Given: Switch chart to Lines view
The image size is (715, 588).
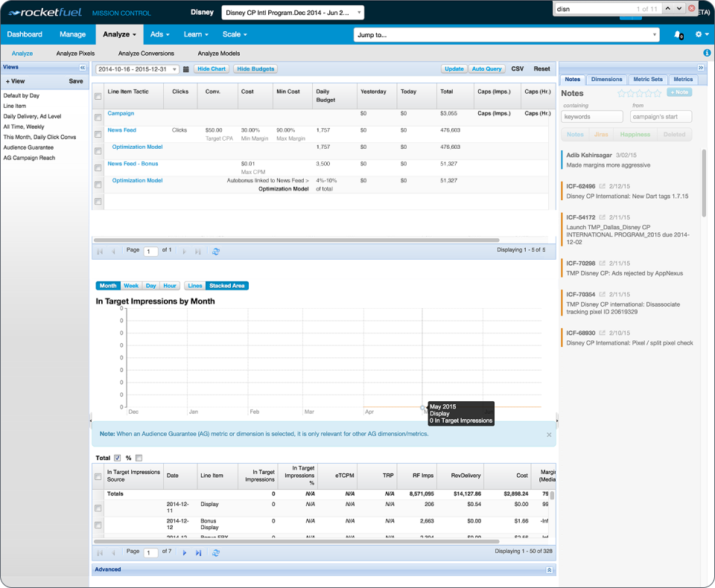Looking at the screenshot, I should [194, 286].
